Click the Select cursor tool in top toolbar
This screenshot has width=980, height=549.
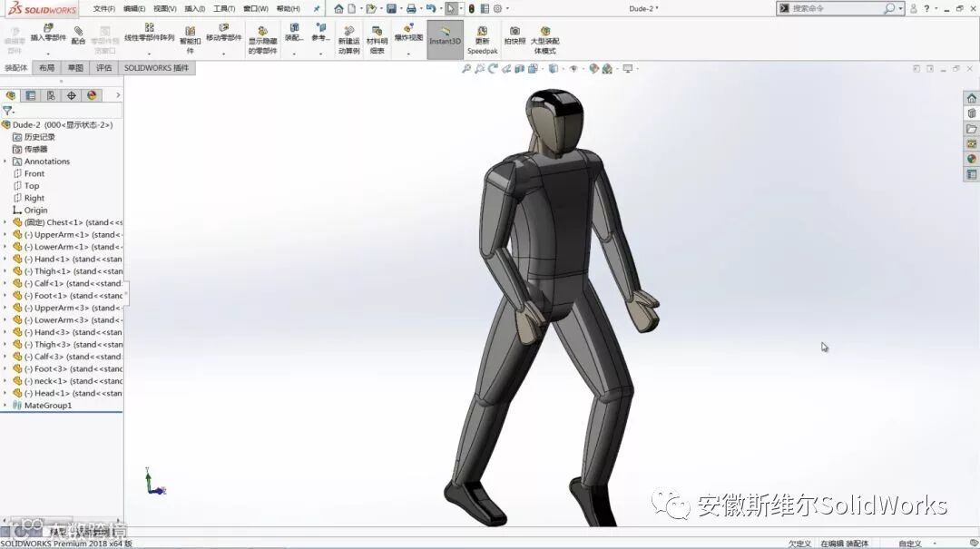tap(451, 9)
